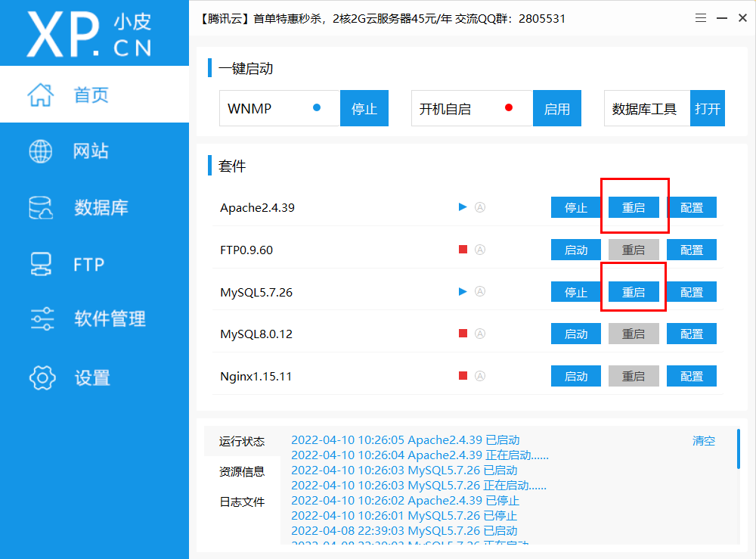Stop Apache2.4.39 service
756x559 pixels.
[x=575, y=207]
